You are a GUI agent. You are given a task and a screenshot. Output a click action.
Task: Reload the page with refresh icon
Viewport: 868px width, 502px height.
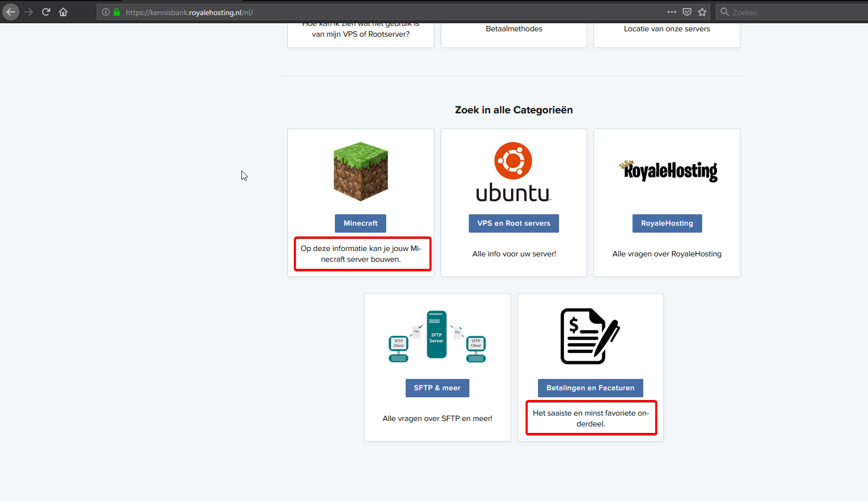(46, 12)
